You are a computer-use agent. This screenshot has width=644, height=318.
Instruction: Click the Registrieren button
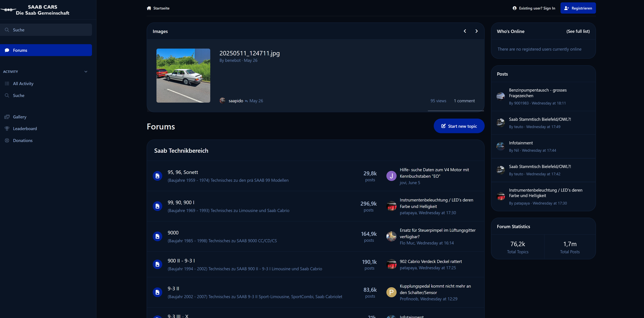578,8
